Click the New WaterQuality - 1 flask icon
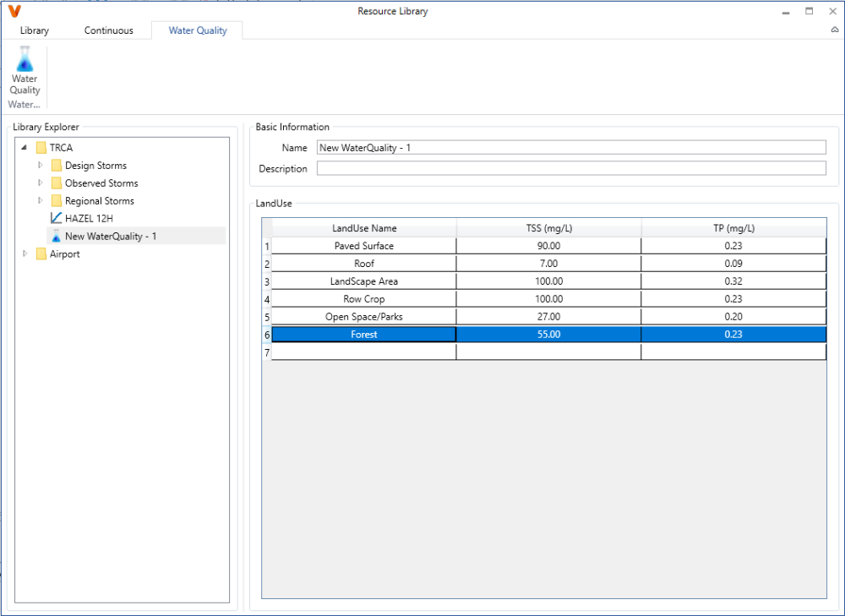The height and width of the screenshot is (616, 845). click(57, 237)
